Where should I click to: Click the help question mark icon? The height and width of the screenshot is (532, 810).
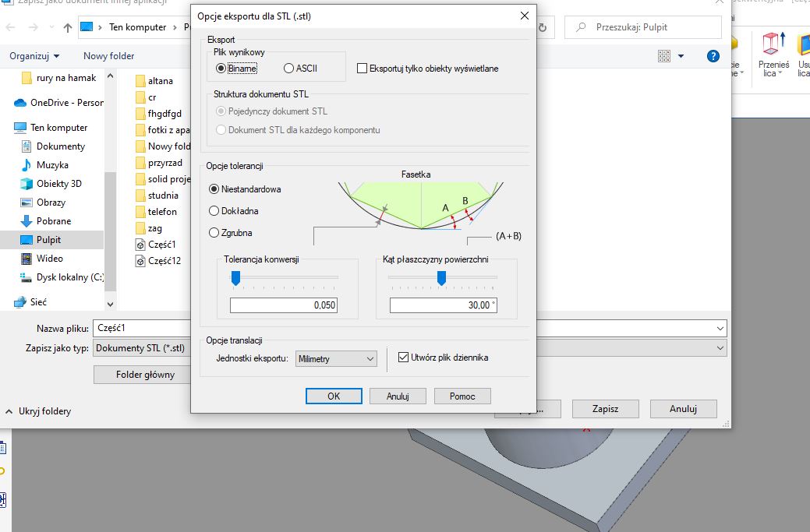pos(713,56)
